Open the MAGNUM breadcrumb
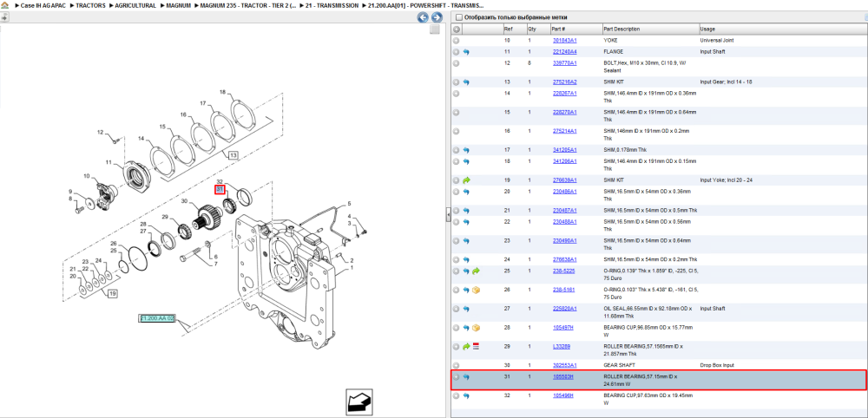 (178, 5)
